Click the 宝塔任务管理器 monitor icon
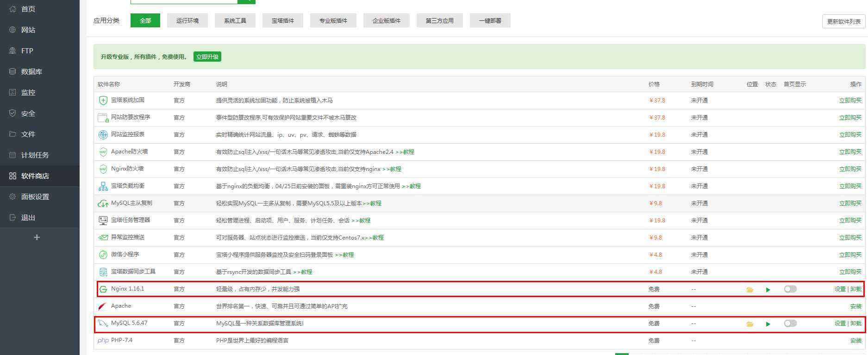This screenshot has height=355, width=868. (103, 220)
